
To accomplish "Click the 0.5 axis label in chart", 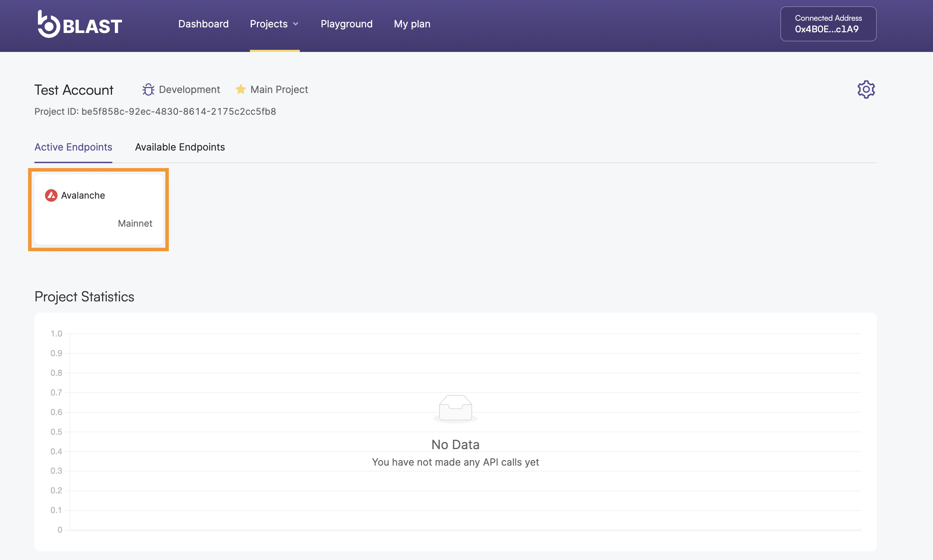I will [x=56, y=432].
